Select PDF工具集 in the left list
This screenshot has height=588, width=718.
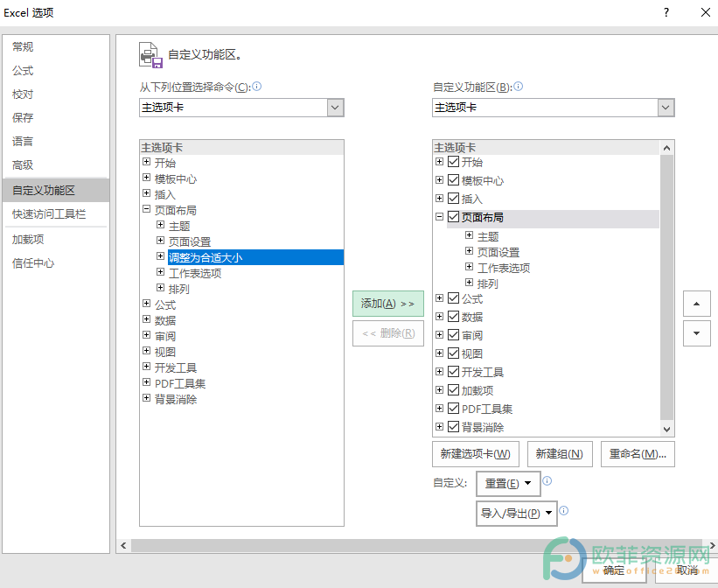(x=180, y=383)
